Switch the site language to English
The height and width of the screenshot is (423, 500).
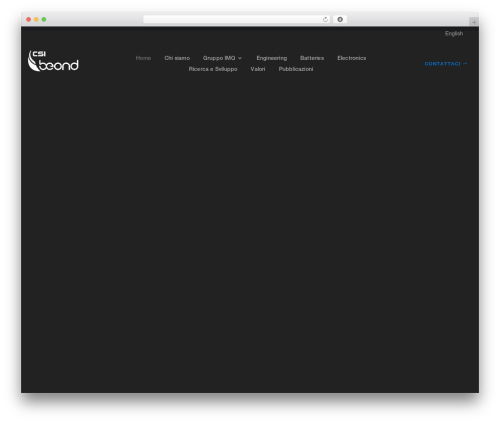click(x=454, y=33)
